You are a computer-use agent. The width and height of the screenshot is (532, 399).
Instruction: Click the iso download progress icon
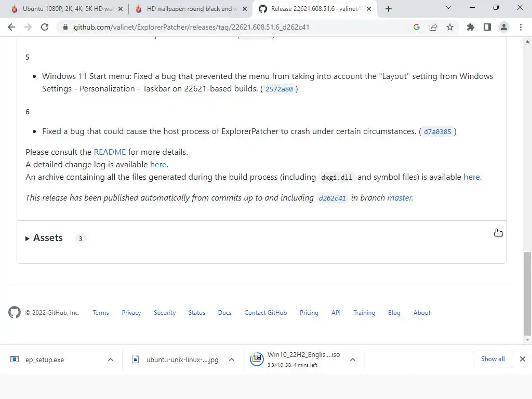point(257,359)
